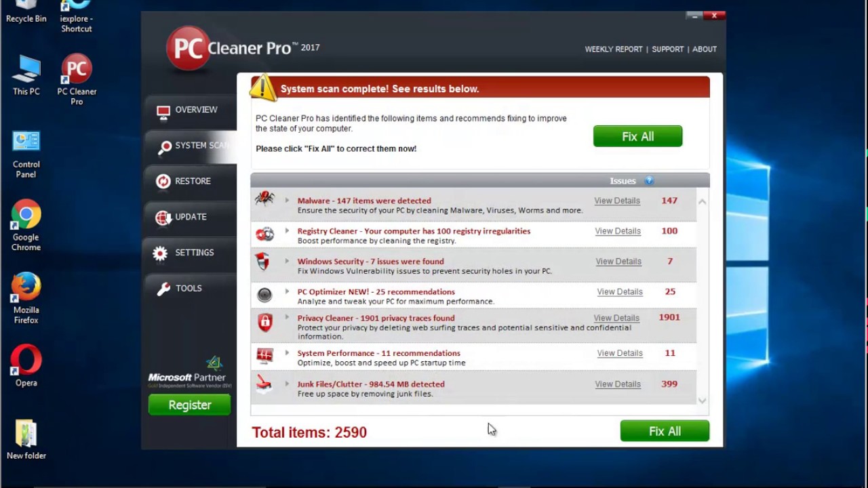Click the Update globe icon

163,217
